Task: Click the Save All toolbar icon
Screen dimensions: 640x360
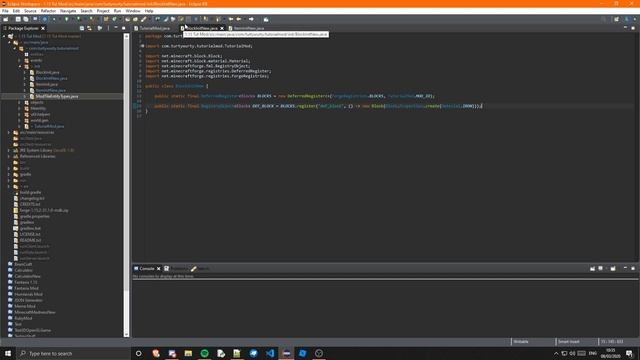Action: pyautogui.click(x=26, y=19)
